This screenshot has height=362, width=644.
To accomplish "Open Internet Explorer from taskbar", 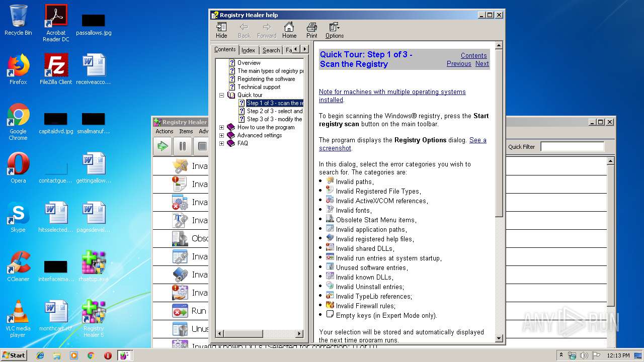I will click(x=40, y=355).
